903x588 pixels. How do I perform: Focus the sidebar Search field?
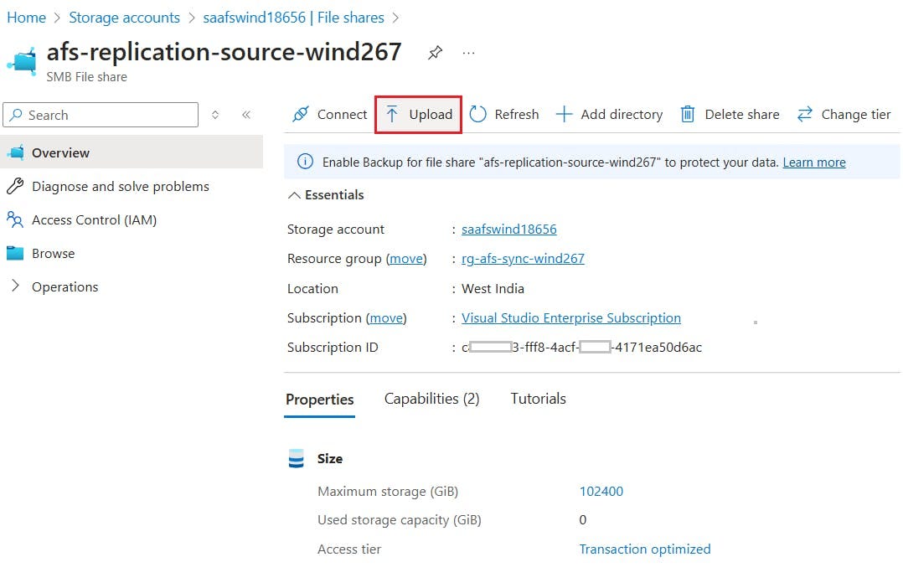101,115
